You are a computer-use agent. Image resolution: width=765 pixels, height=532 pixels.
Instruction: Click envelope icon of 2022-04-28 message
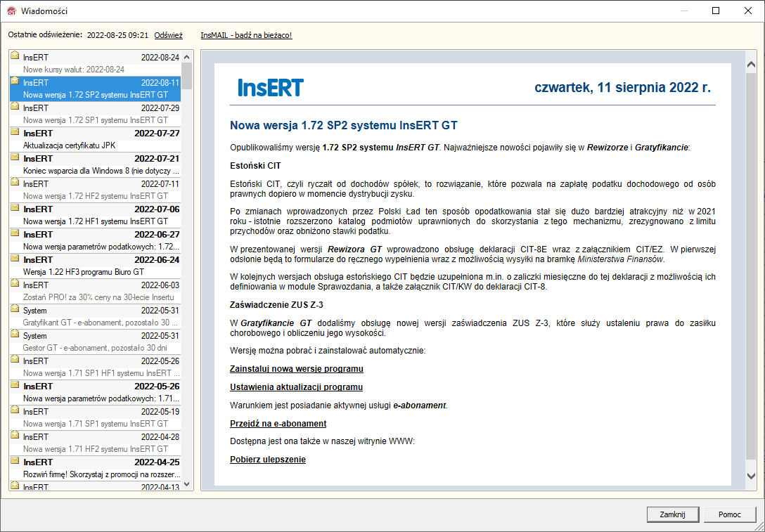[15, 436]
